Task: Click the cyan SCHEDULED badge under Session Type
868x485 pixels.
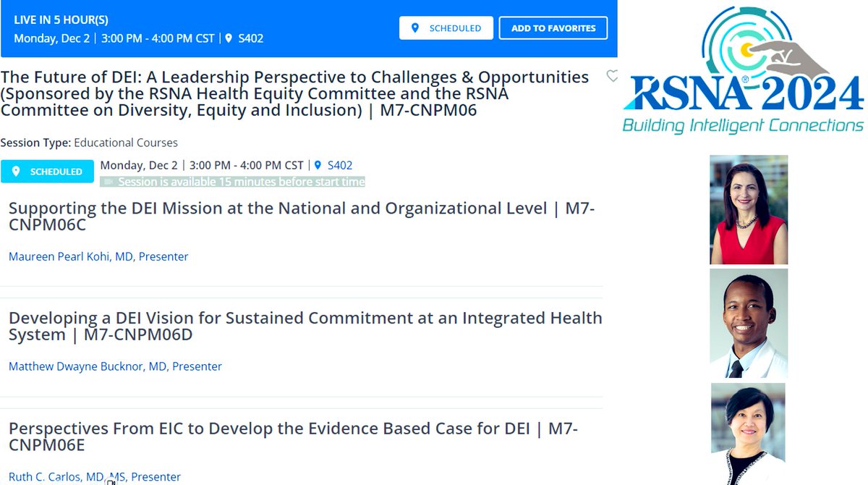Action: point(47,172)
